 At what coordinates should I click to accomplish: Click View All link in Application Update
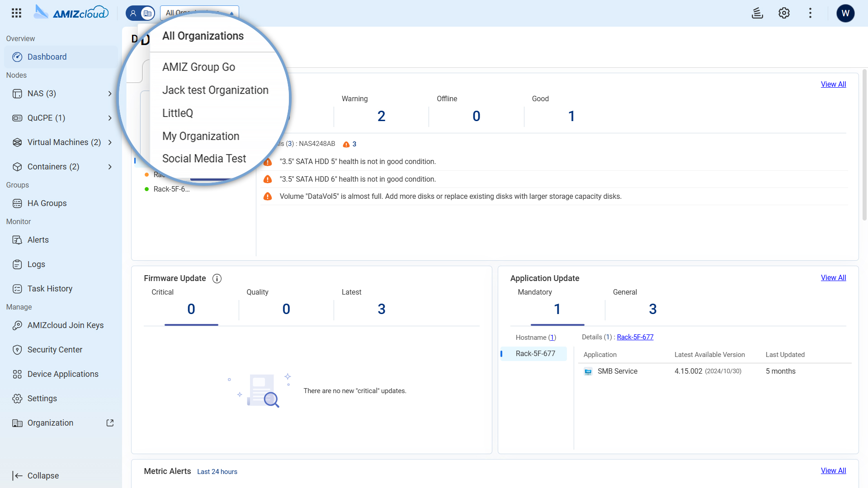coord(833,277)
